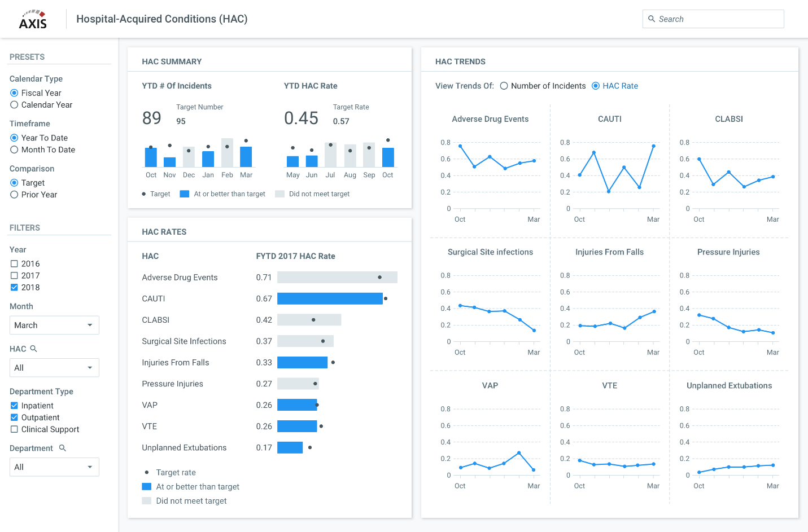Open the Department dropdown set to All

tap(54, 467)
